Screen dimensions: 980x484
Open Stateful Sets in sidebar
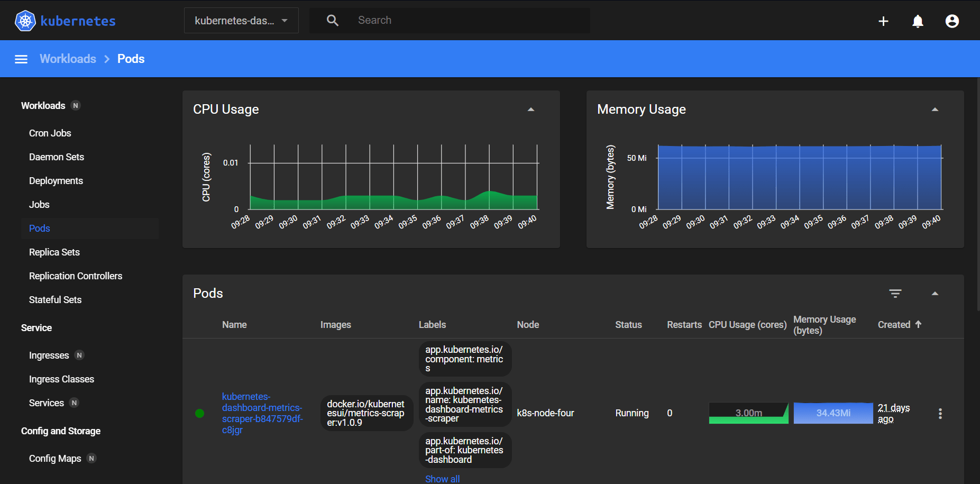(56, 300)
